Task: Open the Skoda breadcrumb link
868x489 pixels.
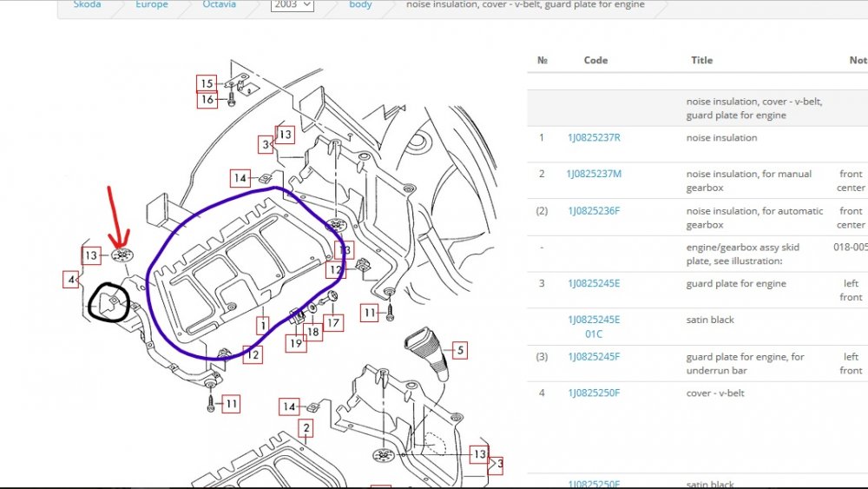Action: (x=87, y=3)
